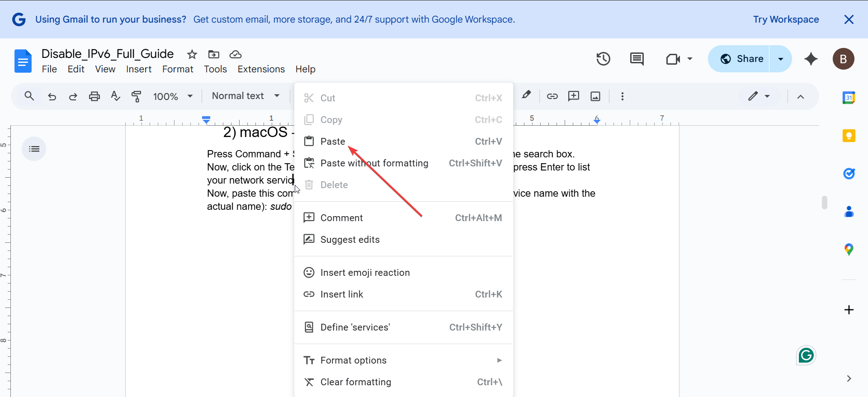The width and height of the screenshot is (868, 397).
Task: Click the Try Workspace link
Action: click(786, 19)
